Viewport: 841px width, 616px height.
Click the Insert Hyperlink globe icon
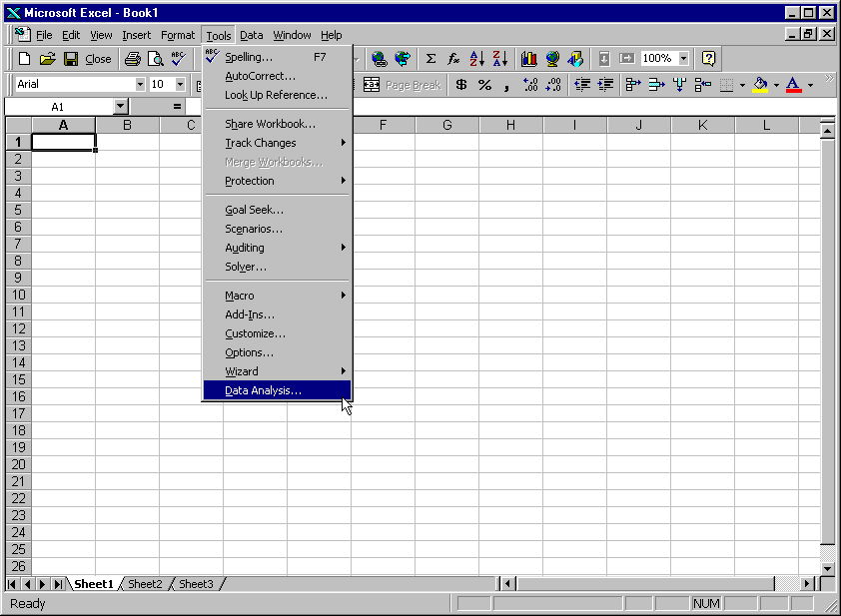[380, 59]
